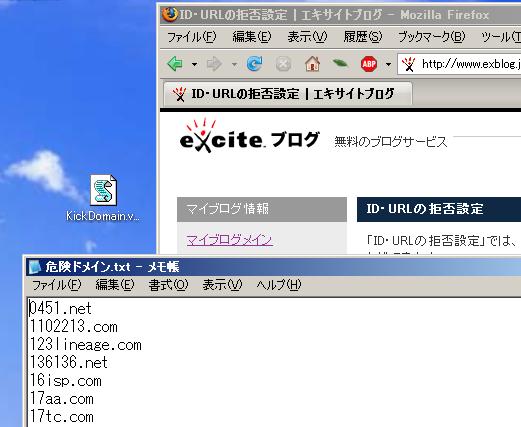This screenshot has height=427, width=521.
Task: Click the Notepad icon in the title bar
Action: pos(35,267)
